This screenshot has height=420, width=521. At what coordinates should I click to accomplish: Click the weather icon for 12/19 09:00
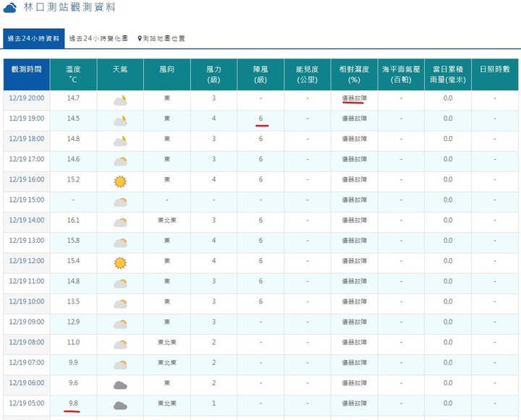click(120, 324)
